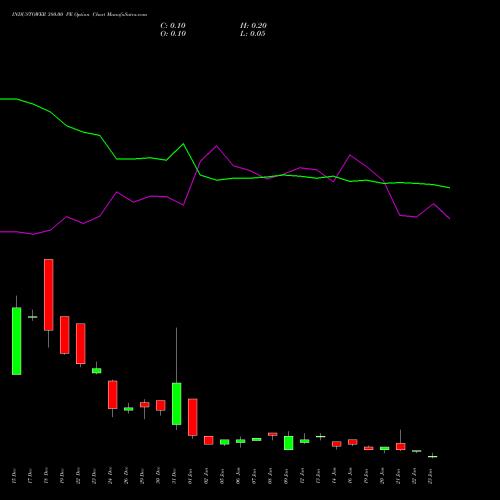Click the last green candle for 23 Jan
Screen dimensions: 500x500
433,456
